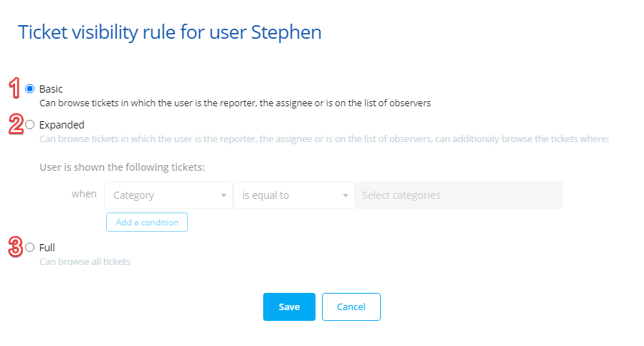Click the "Expanded" option label
The image size is (644, 346).
62,125
